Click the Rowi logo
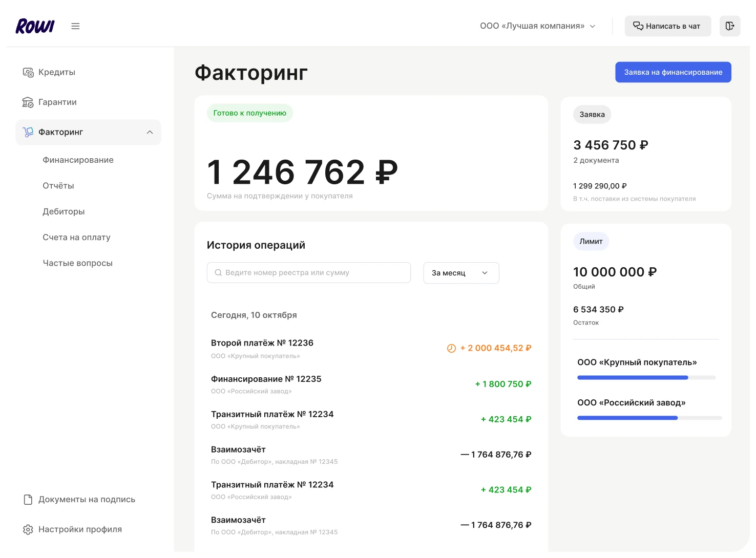The width and height of the screenshot is (756, 558). pyautogui.click(x=35, y=26)
